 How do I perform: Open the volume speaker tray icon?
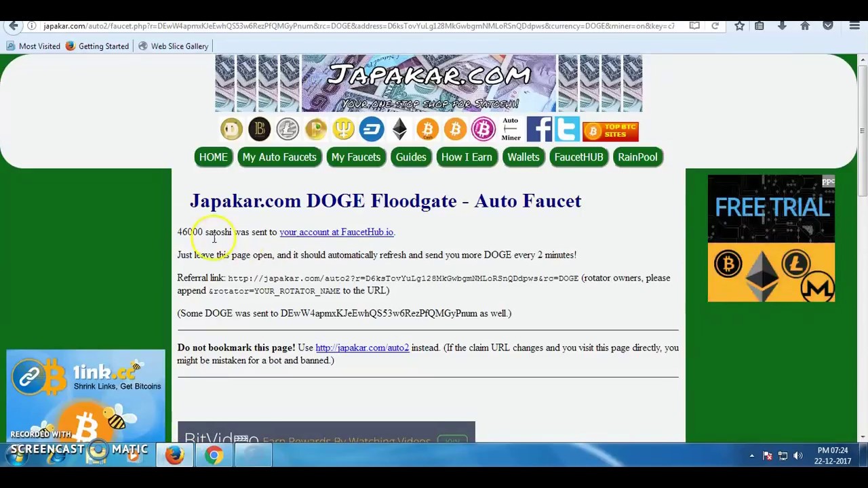click(798, 456)
